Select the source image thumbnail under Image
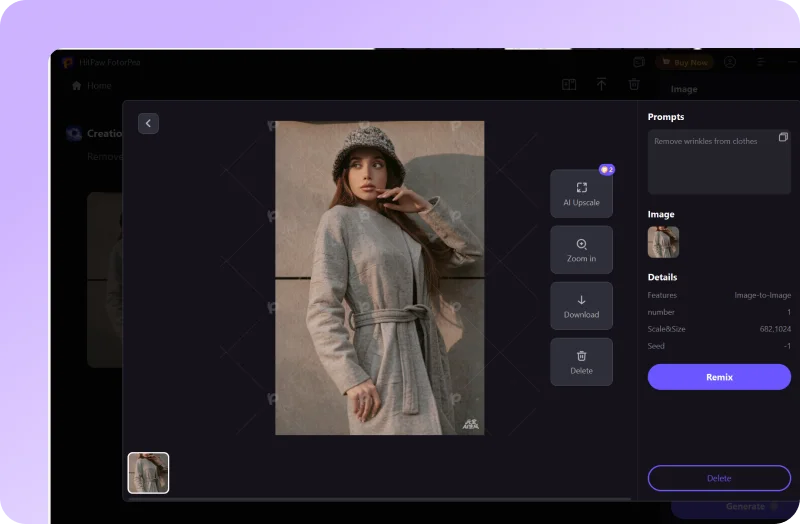This screenshot has width=800, height=524. 663,242
